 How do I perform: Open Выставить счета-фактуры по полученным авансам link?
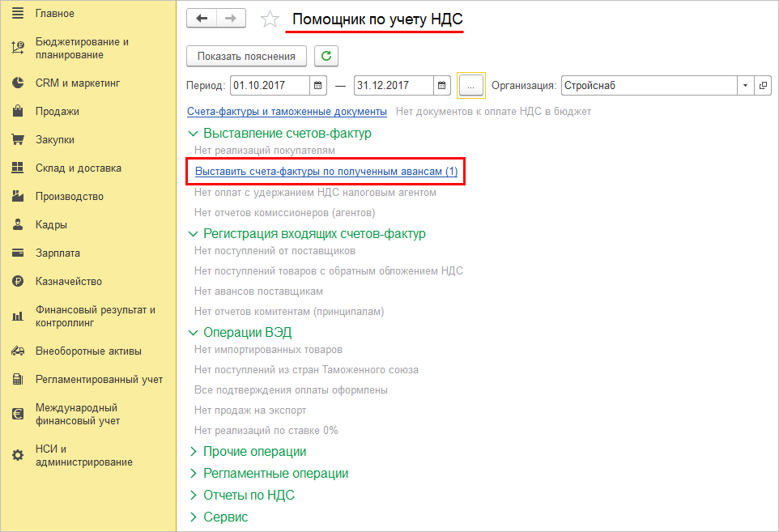tap(326, 172)
